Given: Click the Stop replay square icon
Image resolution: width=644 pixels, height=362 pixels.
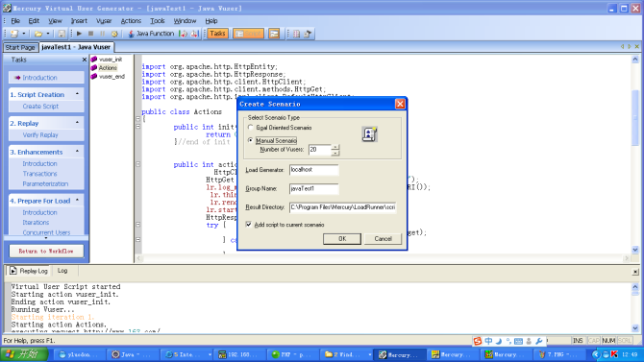Looking at the screenshot, I should coord(90,34).
